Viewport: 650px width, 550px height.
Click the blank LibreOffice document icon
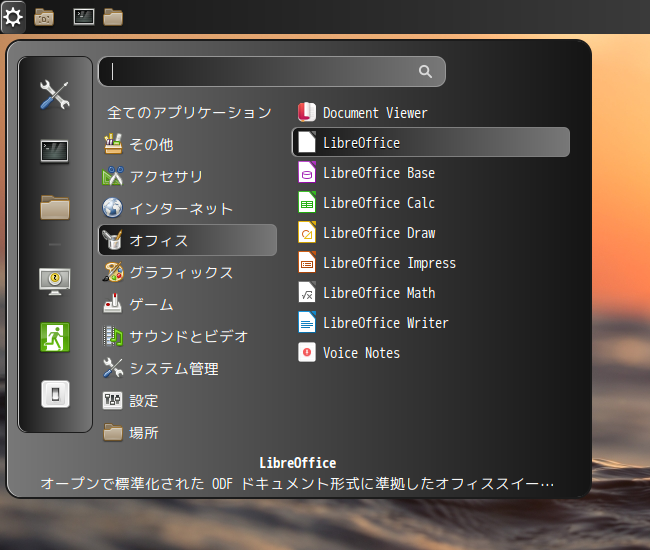click(307, 142)
